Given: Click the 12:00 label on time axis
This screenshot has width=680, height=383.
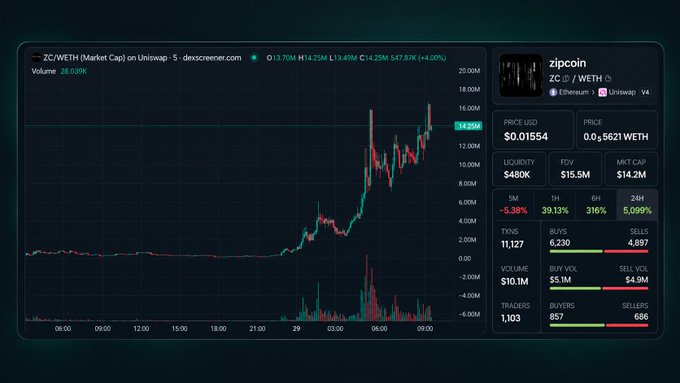Looking at the screenshot, I should (x=141, y=329).
